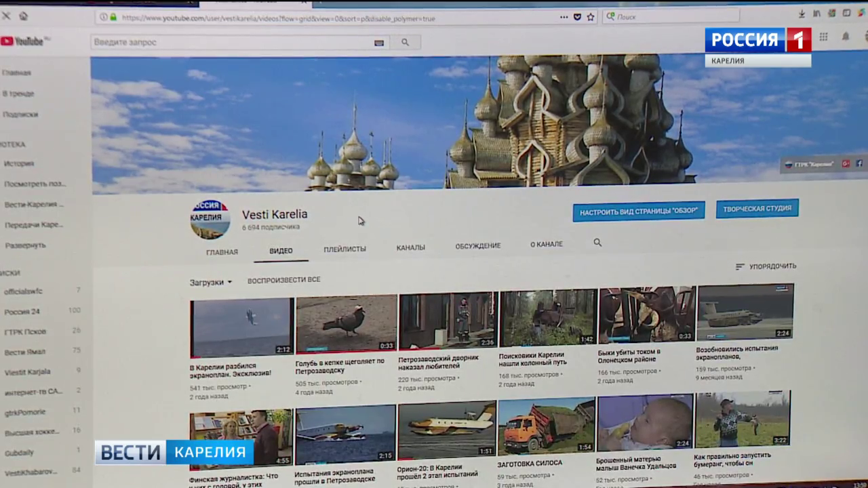The height and width of the screenshot is (488, 868).
Task: Open the Быки убиты током video thumbnail
Action: (647, 314)
